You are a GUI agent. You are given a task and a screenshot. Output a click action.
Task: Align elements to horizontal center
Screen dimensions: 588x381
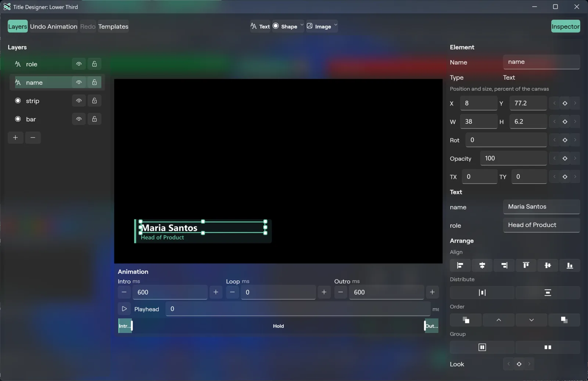(482, 265)
